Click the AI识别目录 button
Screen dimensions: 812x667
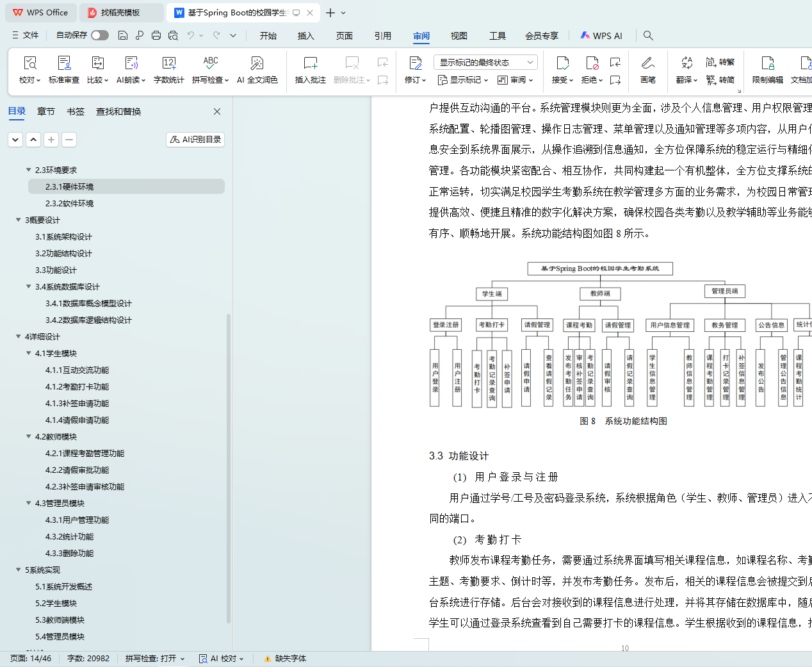click(x=195, y=140)
